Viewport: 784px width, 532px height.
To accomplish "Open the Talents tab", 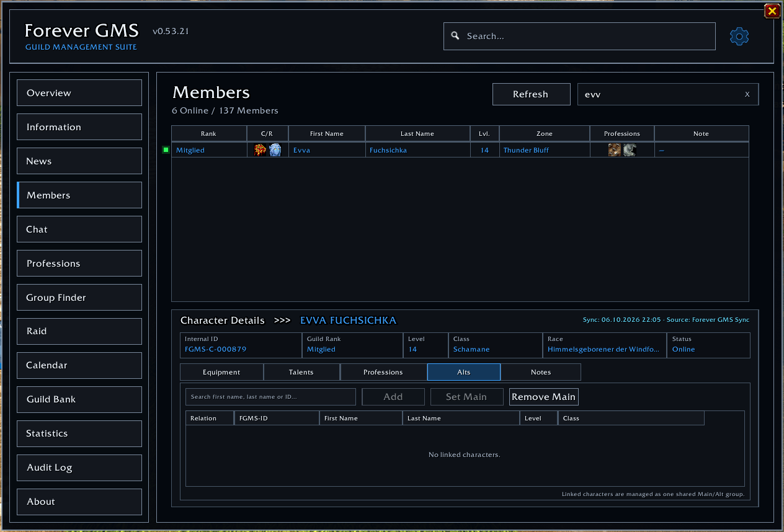I will (301, 372).
